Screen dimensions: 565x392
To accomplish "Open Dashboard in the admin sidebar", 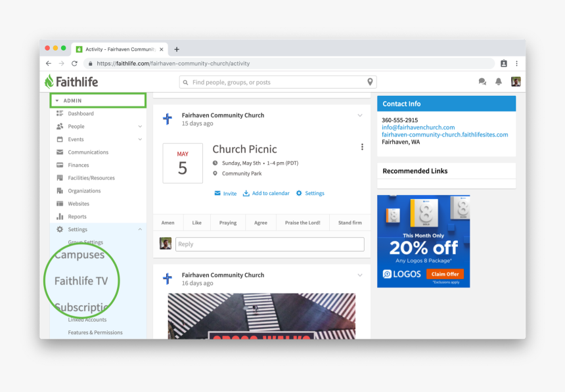I will click(81, 114).
